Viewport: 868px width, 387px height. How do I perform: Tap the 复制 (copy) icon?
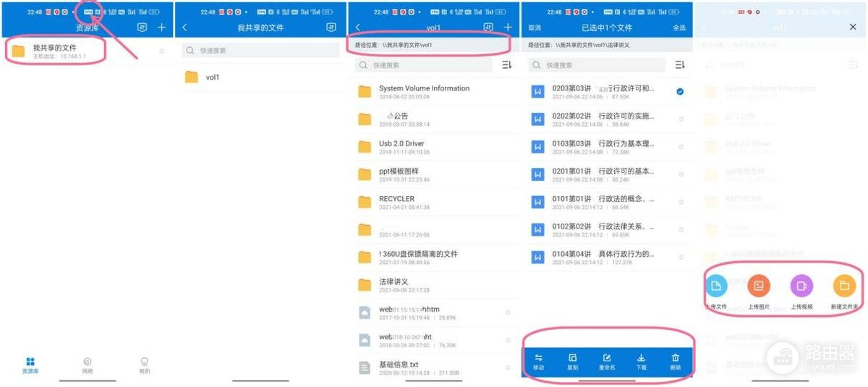[x=572, y=358]
